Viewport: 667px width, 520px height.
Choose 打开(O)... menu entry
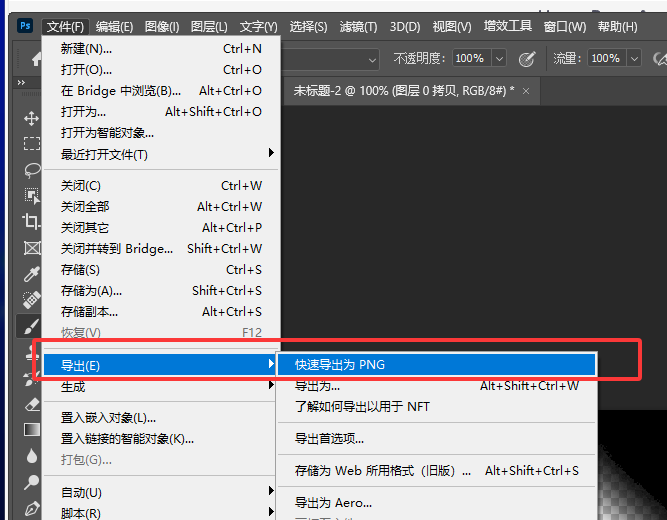[162, 70]
